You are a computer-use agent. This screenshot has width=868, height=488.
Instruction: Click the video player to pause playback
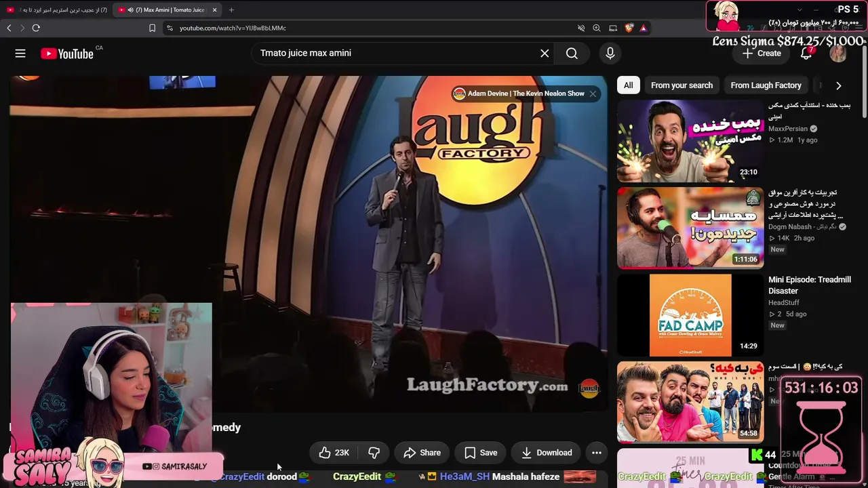309,244
